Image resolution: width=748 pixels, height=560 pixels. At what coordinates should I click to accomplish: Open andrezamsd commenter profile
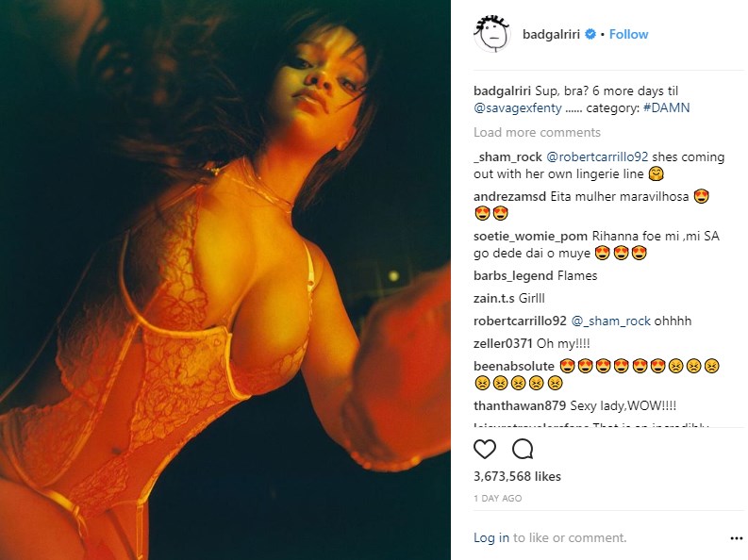coord(509,196)
